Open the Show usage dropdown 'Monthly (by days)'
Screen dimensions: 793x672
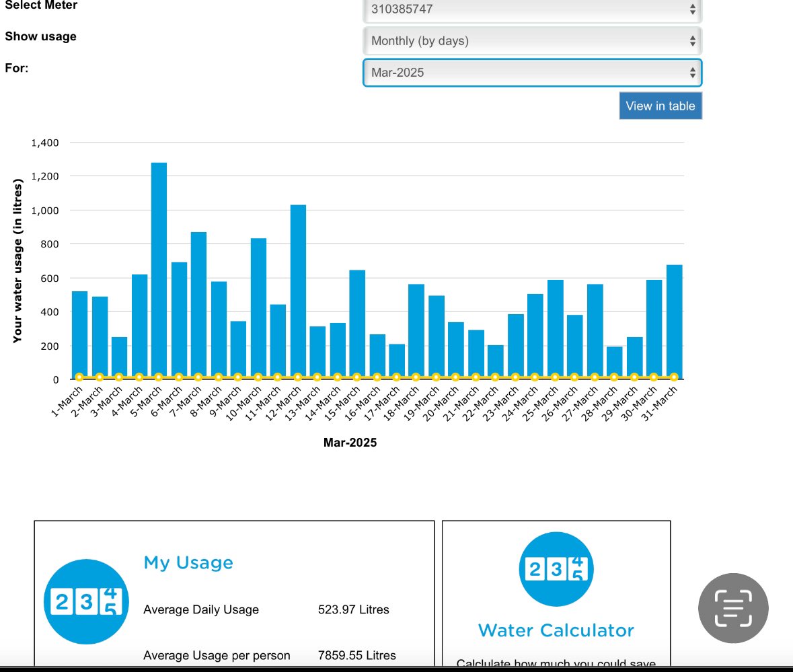point(532,41)
